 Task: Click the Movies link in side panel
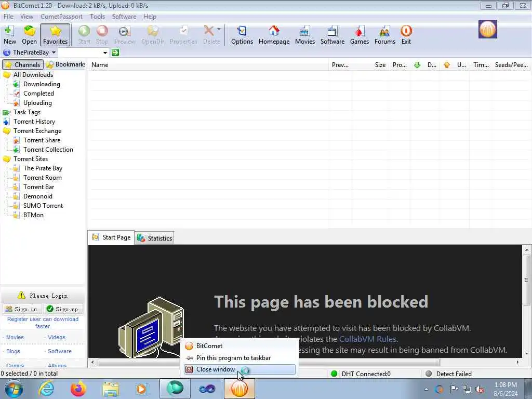point(15,337)
